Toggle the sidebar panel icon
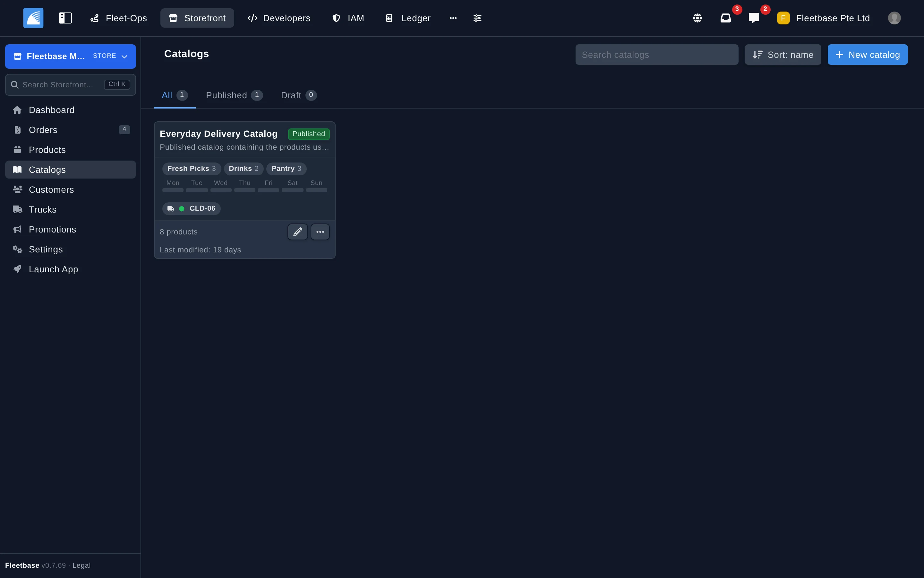The height and width of the screenshot is (578, 924). (65, 18)
